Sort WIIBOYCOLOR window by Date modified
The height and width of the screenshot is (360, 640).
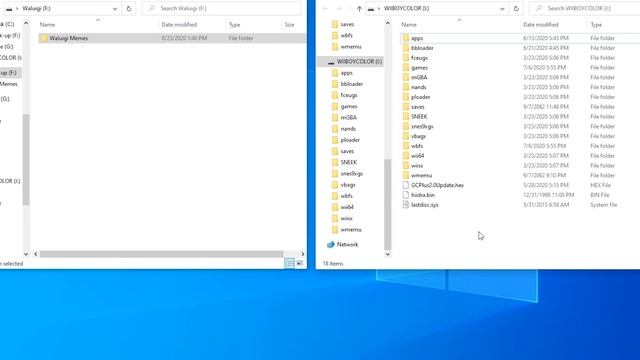coord(540,24)
